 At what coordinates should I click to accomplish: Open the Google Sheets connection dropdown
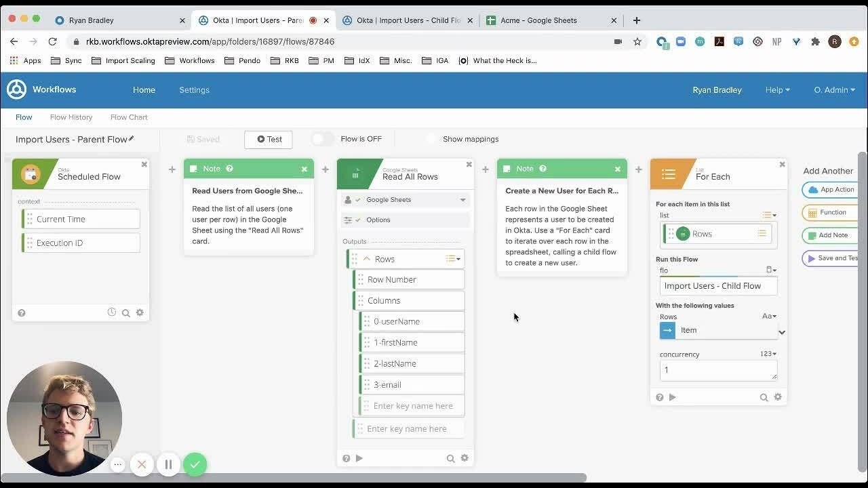406,200
